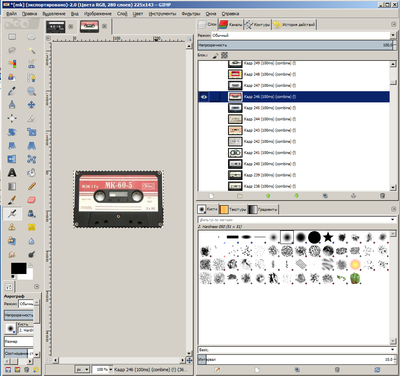The image size is (400, 376).
Task: Select the Fuzzy Select magic wand tool
Action: coord(32,50)
